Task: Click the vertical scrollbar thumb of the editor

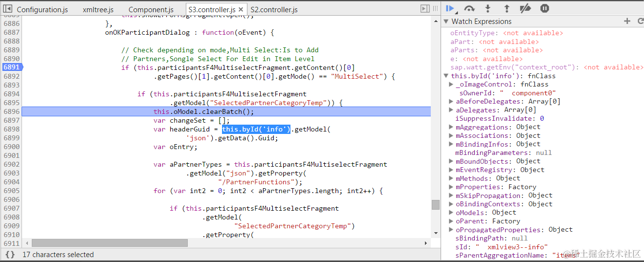Action: point(435,204)
